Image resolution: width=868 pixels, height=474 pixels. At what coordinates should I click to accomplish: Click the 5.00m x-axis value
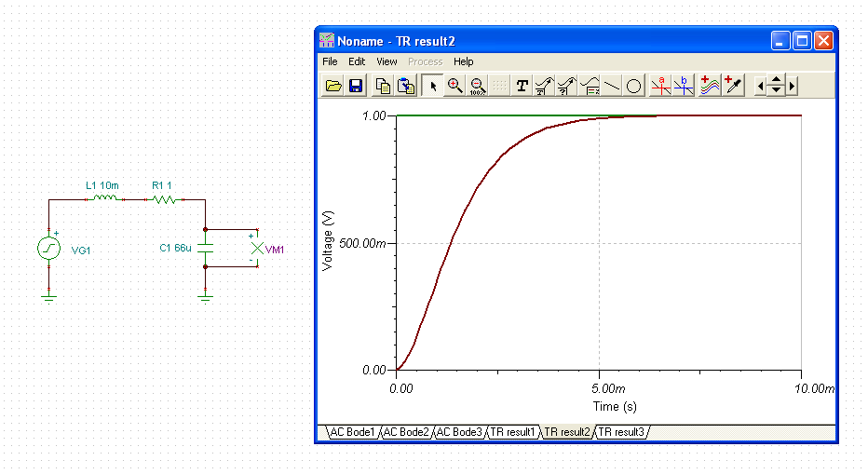coord(608,388)
